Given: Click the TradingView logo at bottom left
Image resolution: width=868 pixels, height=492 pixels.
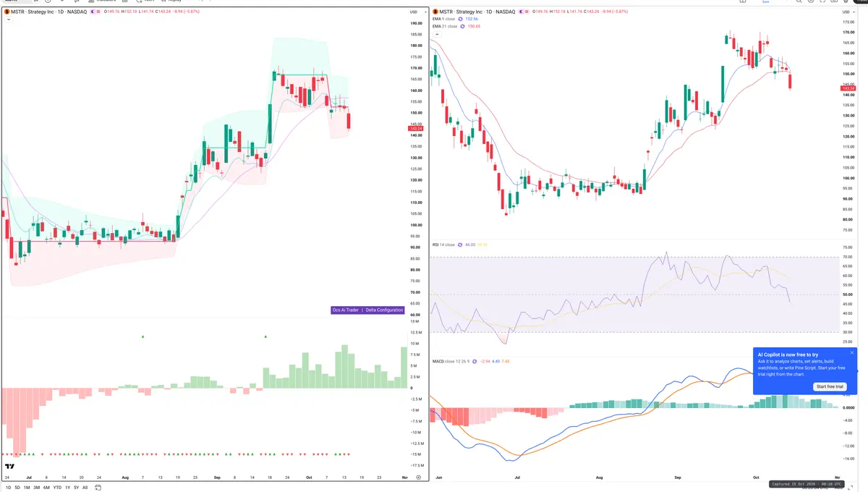Looking at the screenshot, I should [10, 467].
